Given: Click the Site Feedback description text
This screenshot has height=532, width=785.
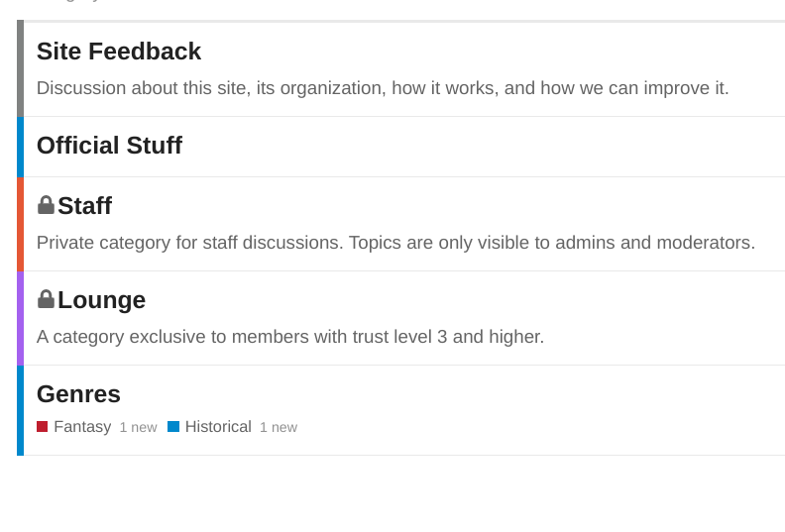Looking at the screenshot, I should 383,88.
